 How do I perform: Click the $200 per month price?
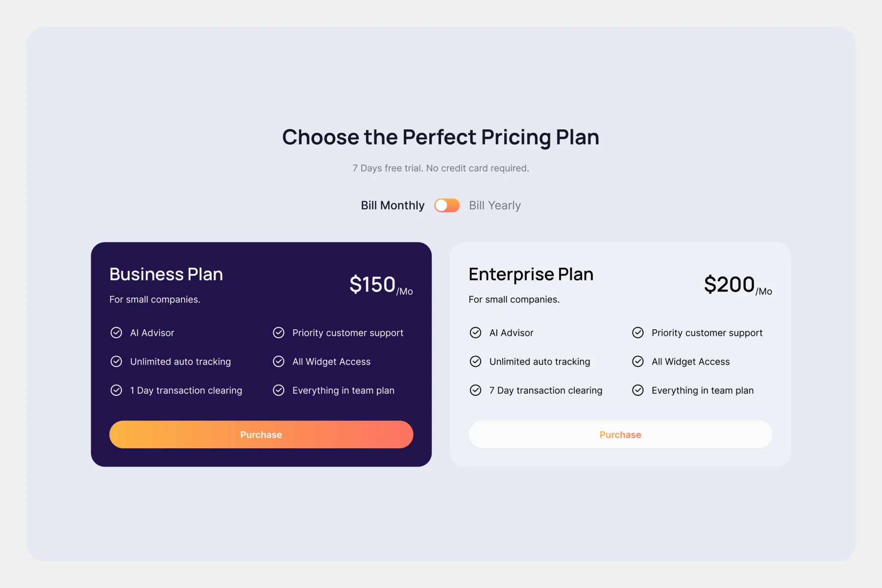point(737,285)
